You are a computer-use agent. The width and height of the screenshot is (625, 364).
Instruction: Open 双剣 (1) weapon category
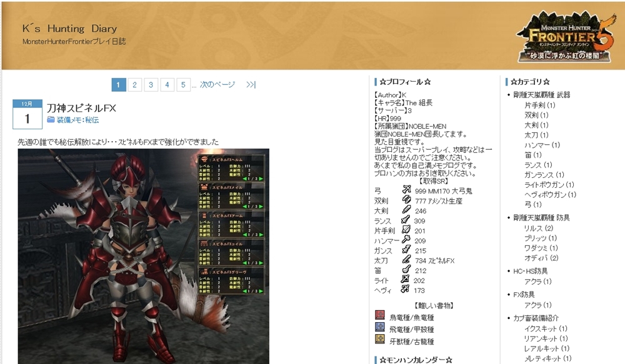click(536, 115)
